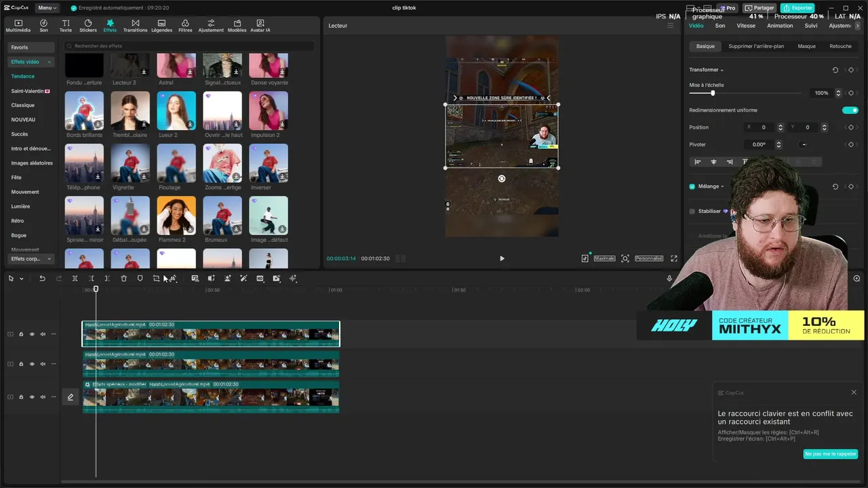This screenshot has width=868, height=488.
Task: Click the player zoom/scan icon
Action: coord(625,258)
